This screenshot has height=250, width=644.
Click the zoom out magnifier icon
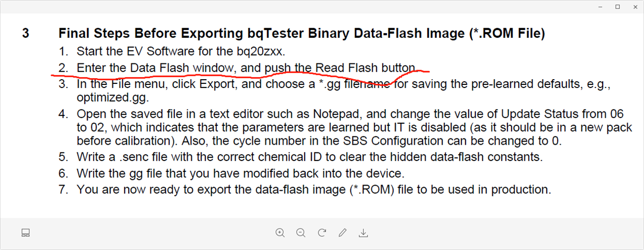(x=301, y=233)
